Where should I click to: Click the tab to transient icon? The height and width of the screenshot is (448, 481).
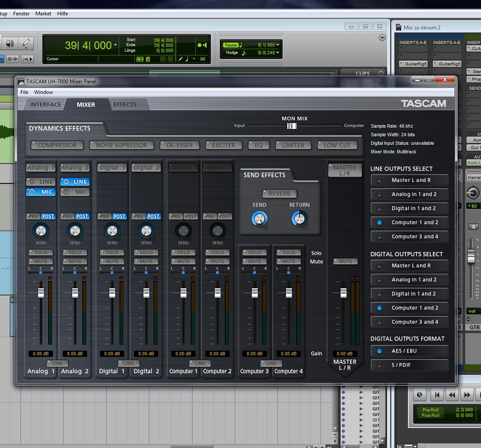[x=27, y=59]
